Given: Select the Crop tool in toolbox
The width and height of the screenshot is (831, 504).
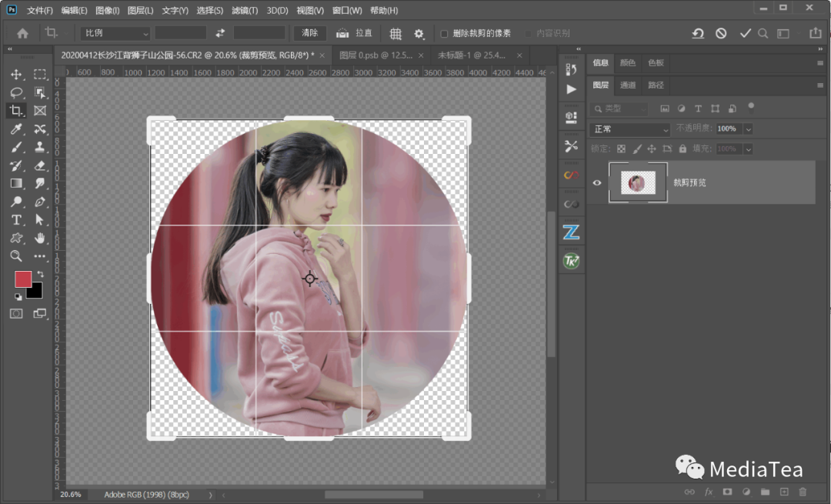Looking at the screenshot, I should click(x=16, y=110).
